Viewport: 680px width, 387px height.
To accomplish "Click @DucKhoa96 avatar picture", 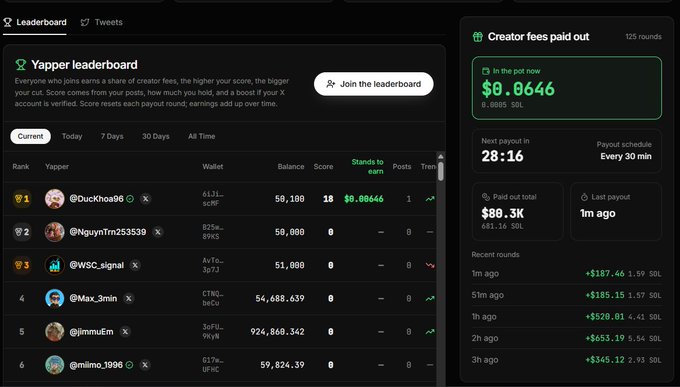I will pos(55,199).
